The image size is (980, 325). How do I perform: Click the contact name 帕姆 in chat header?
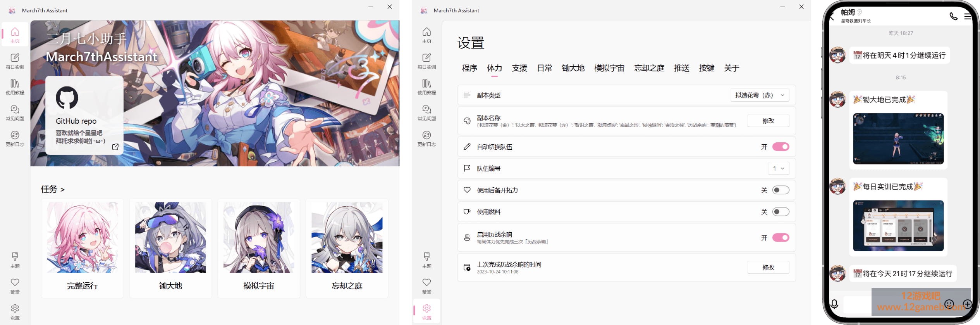point(848,12)
